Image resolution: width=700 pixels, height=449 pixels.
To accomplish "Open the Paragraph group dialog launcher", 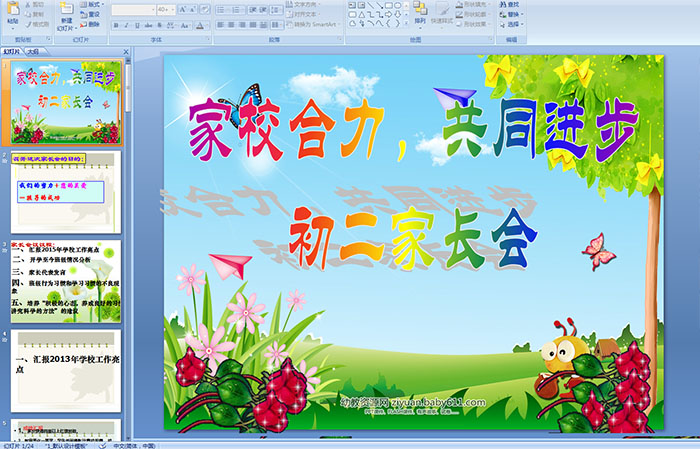I will [340, 40].
